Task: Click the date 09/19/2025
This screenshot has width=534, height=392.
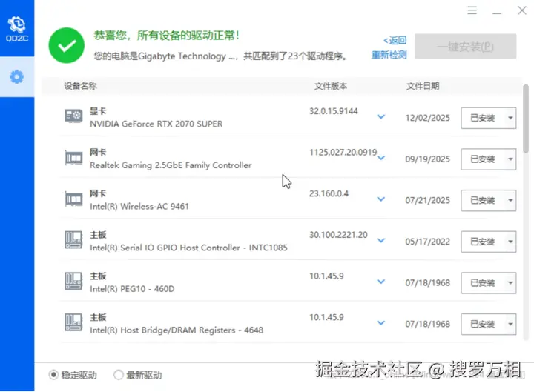Action: (427, 159)
